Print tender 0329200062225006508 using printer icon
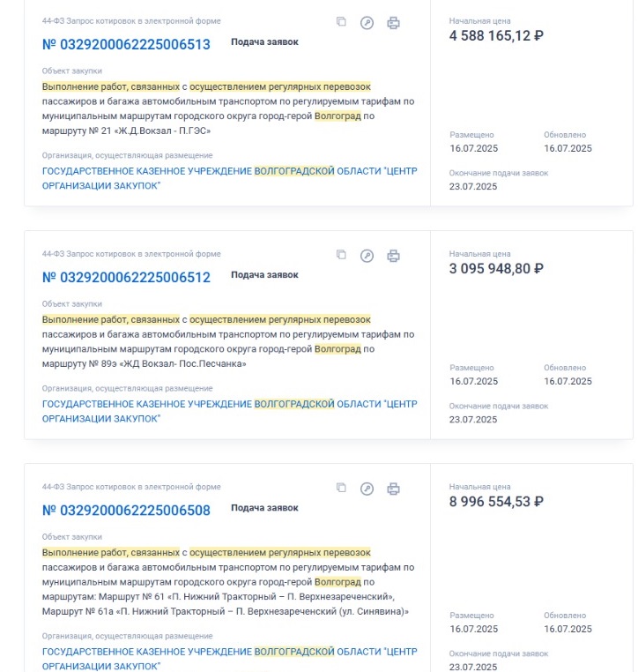Image resolution: width=638 pixels, height=672 pixels. [x=393, y=489]
